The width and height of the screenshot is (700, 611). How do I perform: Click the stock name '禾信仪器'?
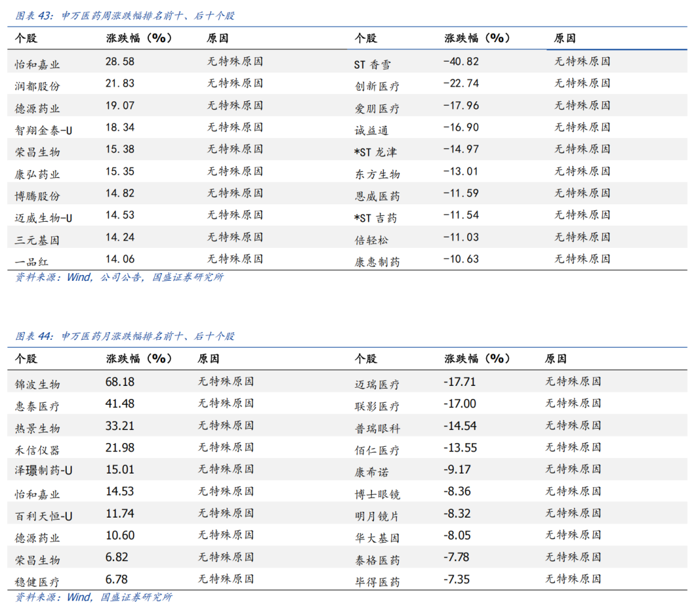37,451
